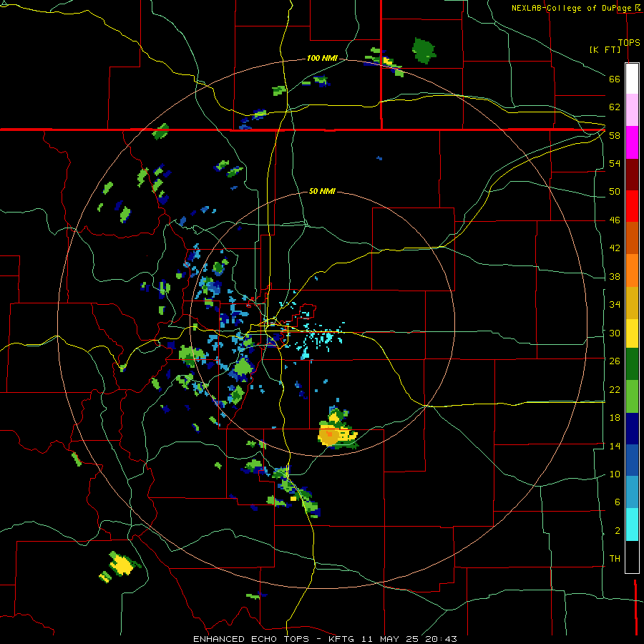Viewport: 644px width, 644px height.
Task: Click the yellow legend swatch
Action: tap(632, 333)
